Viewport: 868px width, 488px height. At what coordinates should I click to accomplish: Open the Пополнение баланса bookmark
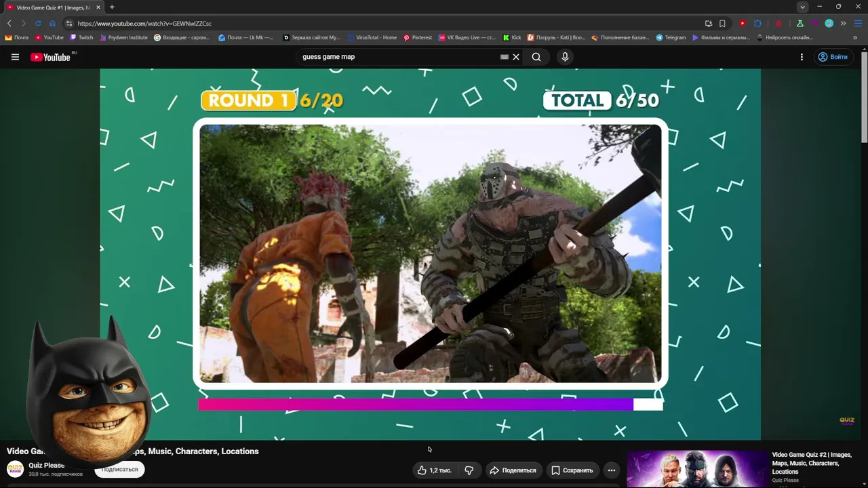[620, 37]
